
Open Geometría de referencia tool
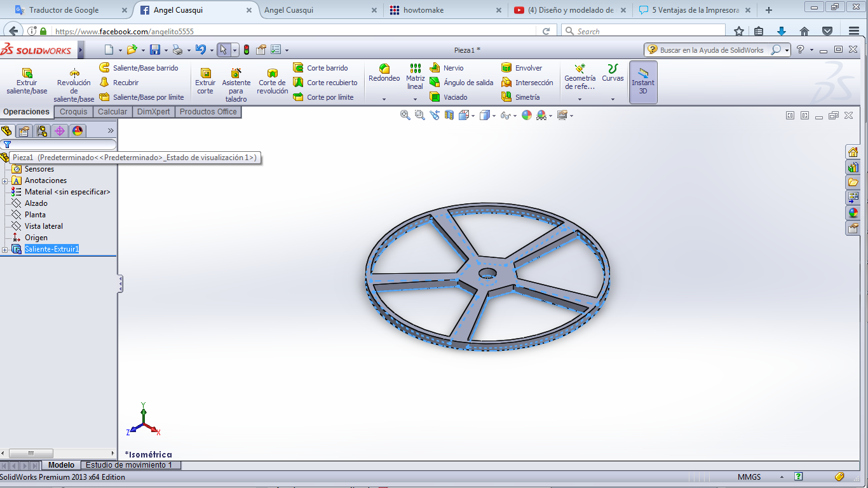[580, 76]
